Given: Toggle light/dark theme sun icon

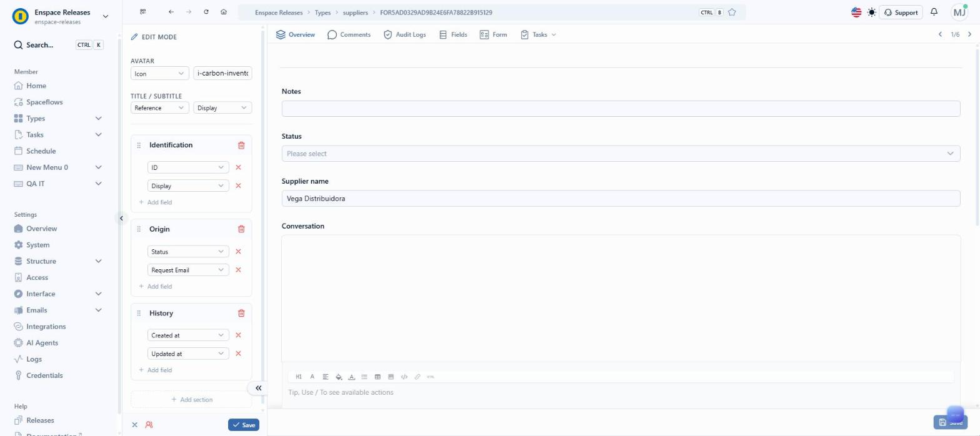Looking at the screenshot, I should coord(872,12).
